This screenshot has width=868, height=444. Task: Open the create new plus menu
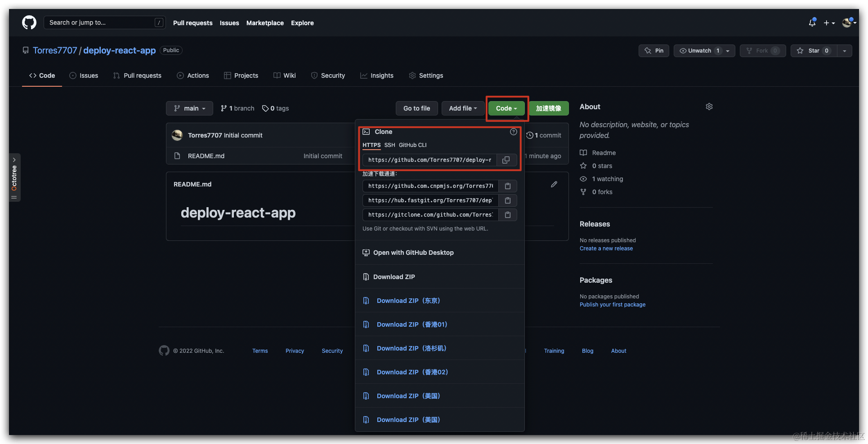829,23
